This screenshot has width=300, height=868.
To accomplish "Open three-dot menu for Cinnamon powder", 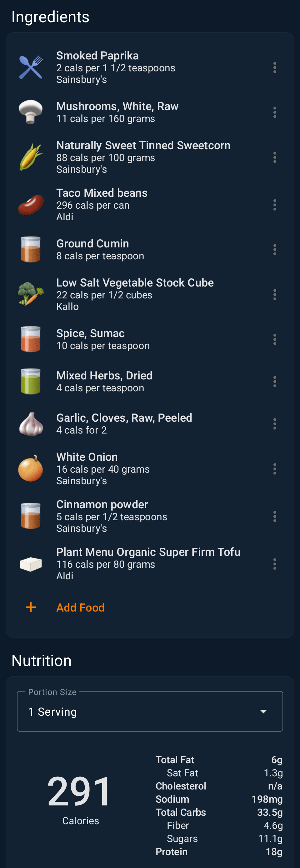I will 275,516.
